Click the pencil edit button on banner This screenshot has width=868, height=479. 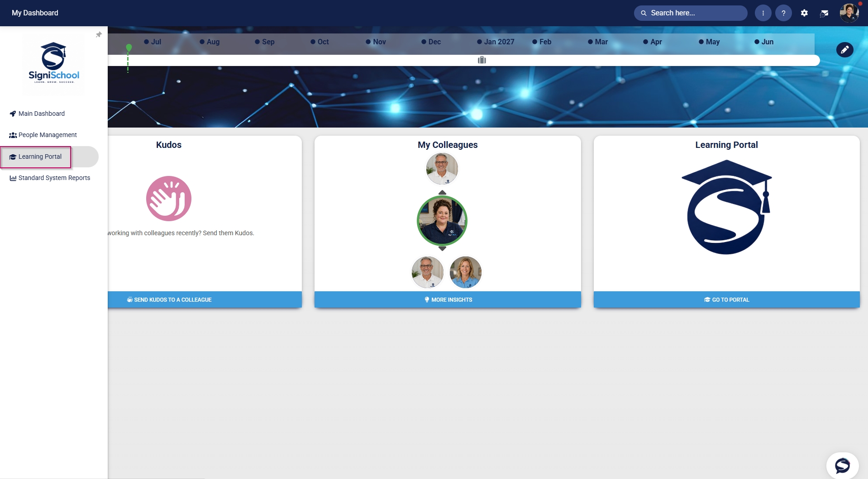844,50
